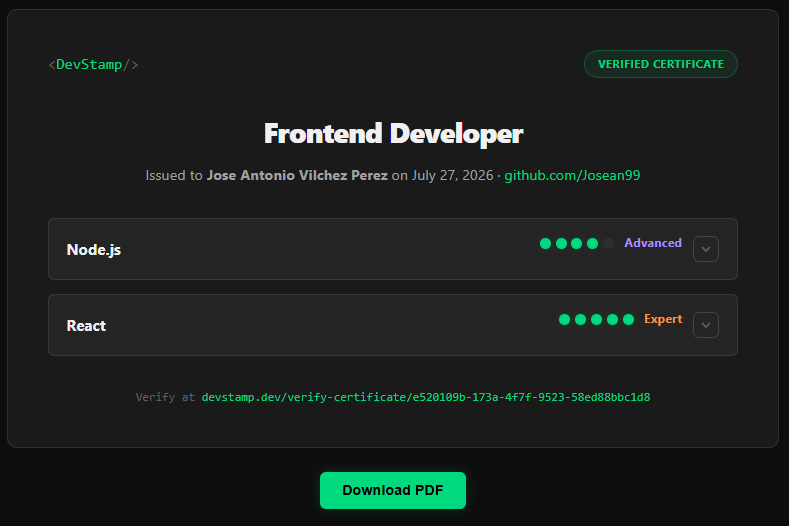This screenshot has width=789, height=526.
Task: Click the fourth green dot in Node.js rating
Action: point(593,244)
